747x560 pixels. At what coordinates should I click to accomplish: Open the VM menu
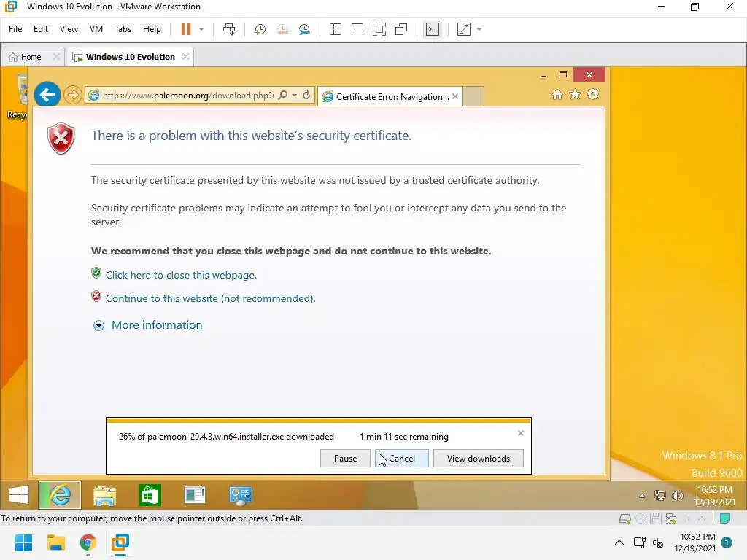click(96, 29)
